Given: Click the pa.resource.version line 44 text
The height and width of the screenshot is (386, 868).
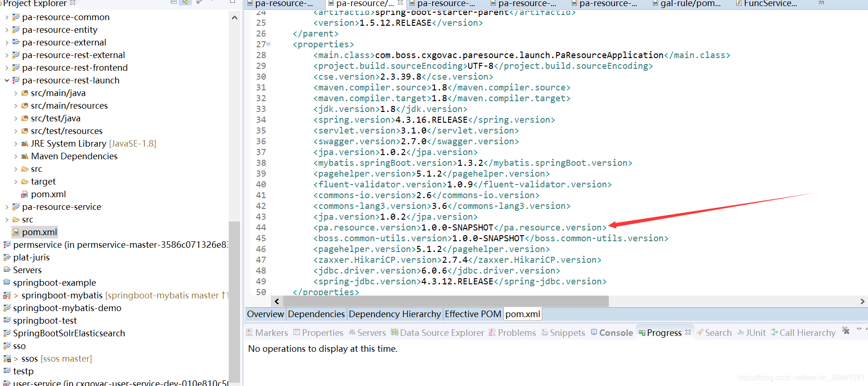Looking at the screenshot, I should [460, 228].
